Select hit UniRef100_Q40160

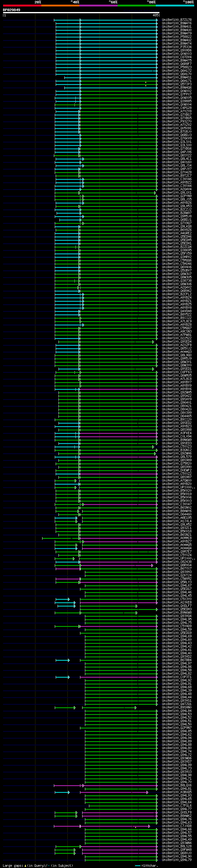click(x=177, y=162)
